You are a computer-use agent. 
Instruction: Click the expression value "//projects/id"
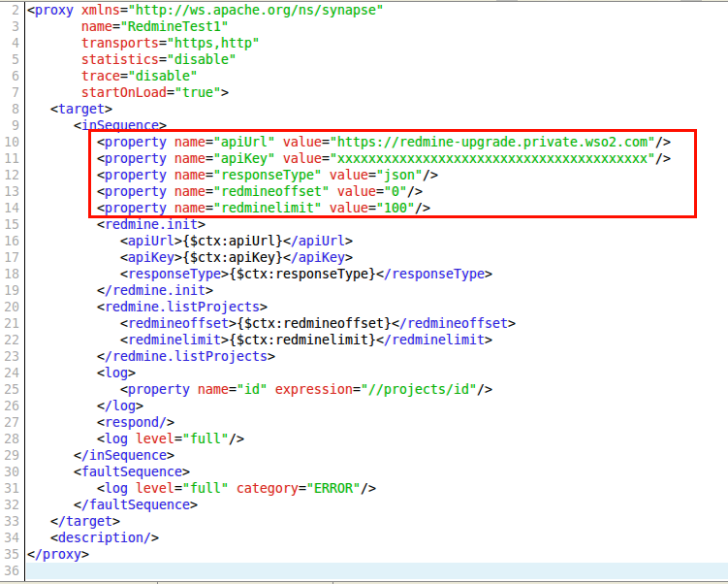[x=419, y=389]
